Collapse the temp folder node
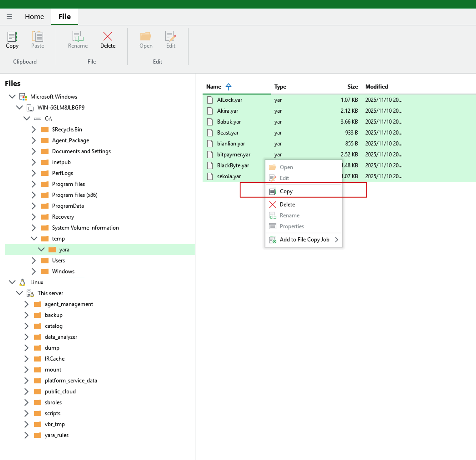Viewport: 476px width, 460px height. (x=34, y=238)
